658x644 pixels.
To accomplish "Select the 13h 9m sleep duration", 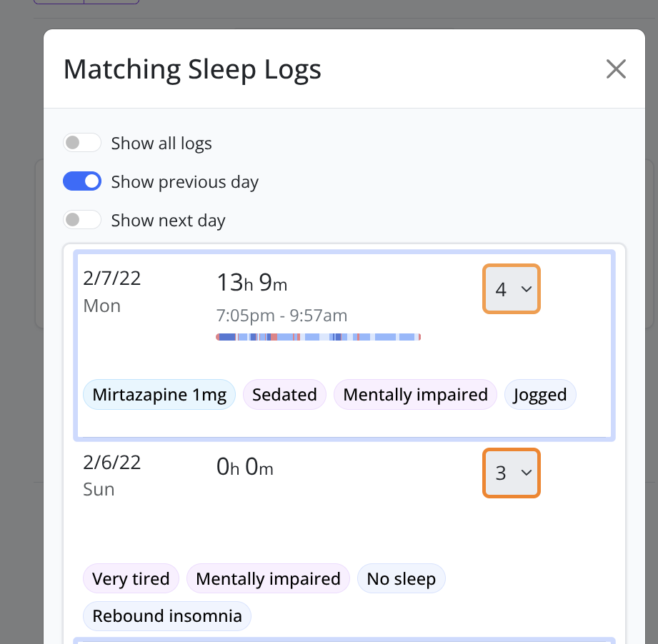I will pyautogui.click(x=251, y=283).
